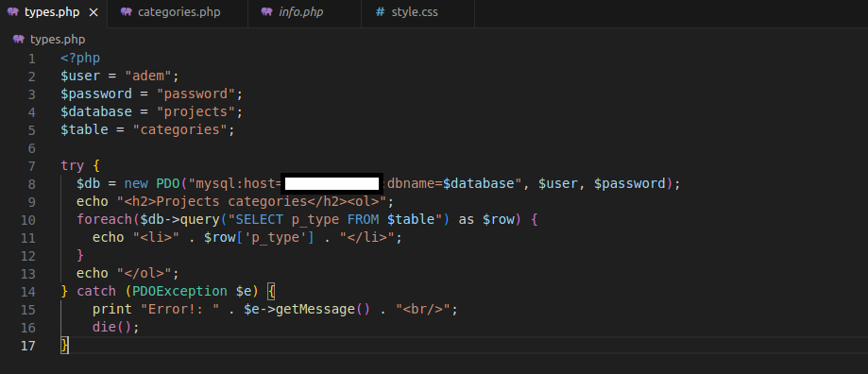The image size is (868, 374).
Task: Switch to the categories.php tab
Action: (x=178, y=12)
